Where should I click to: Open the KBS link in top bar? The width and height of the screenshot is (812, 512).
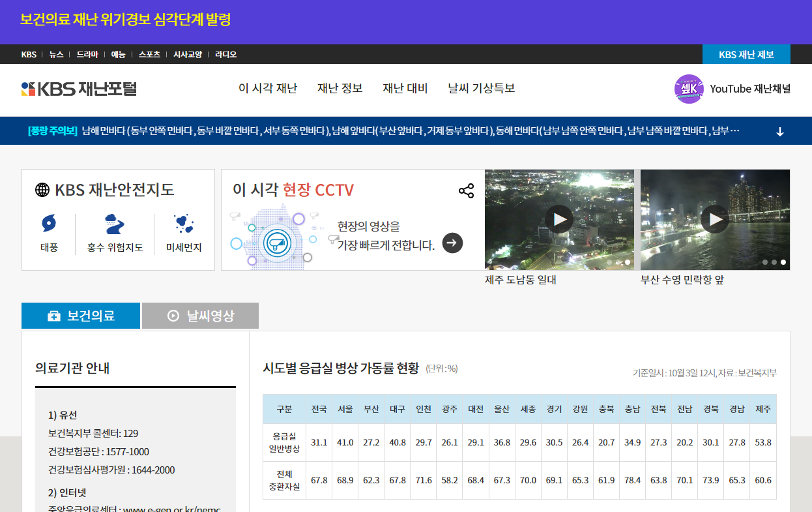pos(29,54)
